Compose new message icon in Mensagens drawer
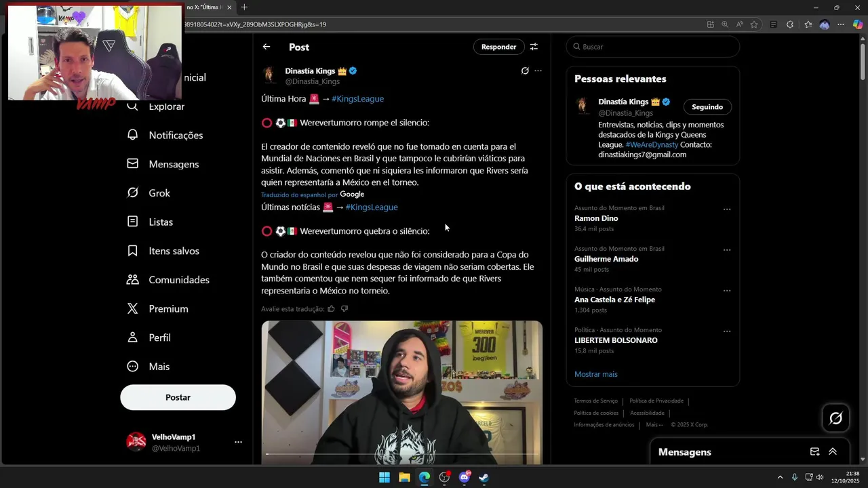 click(x=814, y=452)
